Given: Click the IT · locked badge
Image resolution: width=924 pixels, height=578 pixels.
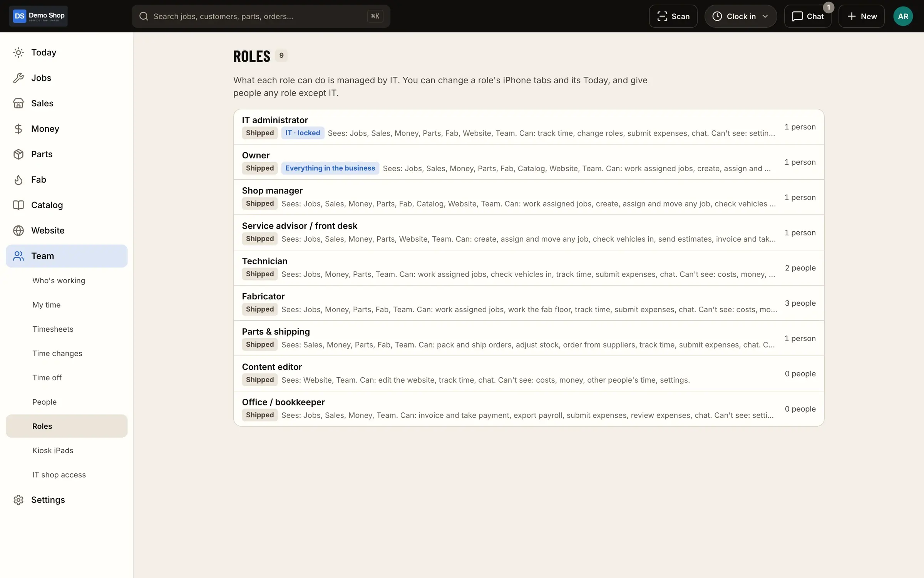Looking at the screenshot, I should (303, 133).
